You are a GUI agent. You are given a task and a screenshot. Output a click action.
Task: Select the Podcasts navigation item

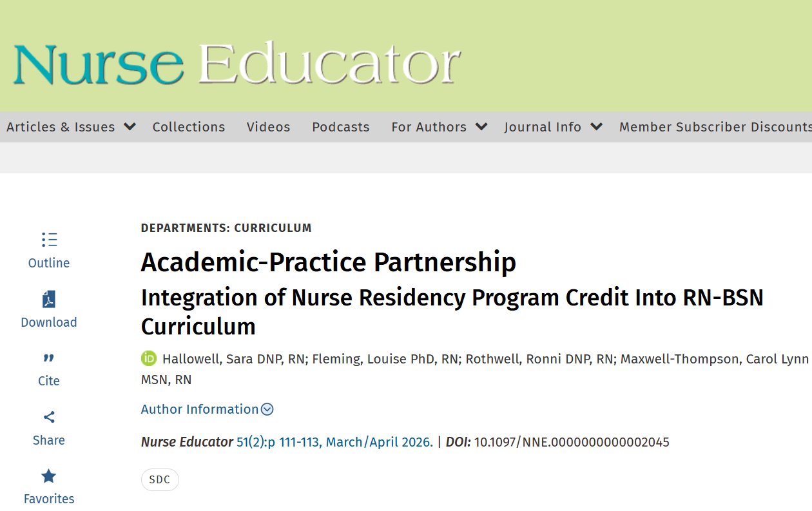coord(340,127)
